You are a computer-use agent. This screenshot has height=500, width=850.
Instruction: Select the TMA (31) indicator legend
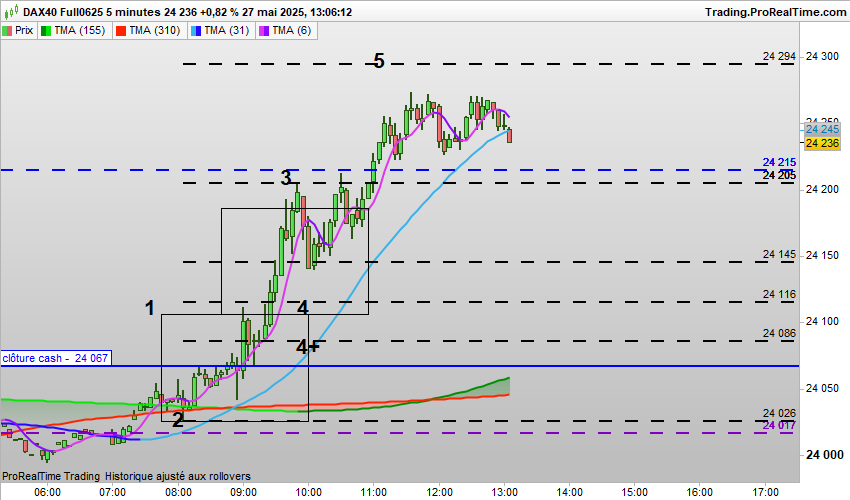[x=221, y=30]
